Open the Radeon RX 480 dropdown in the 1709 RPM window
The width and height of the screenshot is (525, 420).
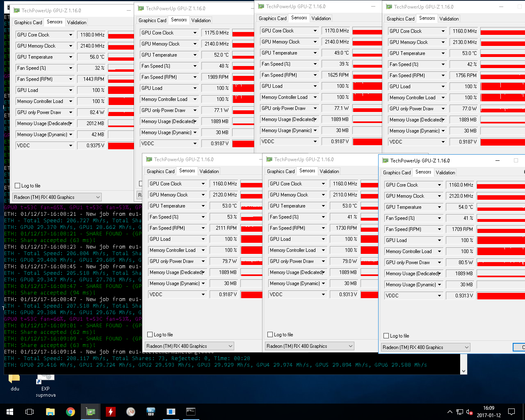pos(426,347)
